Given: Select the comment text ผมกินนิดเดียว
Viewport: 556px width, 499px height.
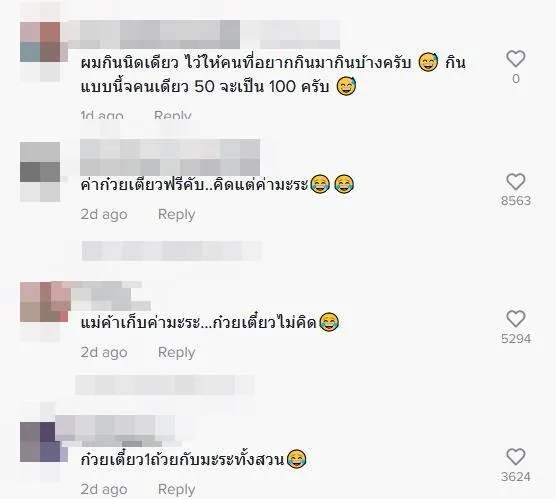Looking at the screenshot, I should coord(129,63).
